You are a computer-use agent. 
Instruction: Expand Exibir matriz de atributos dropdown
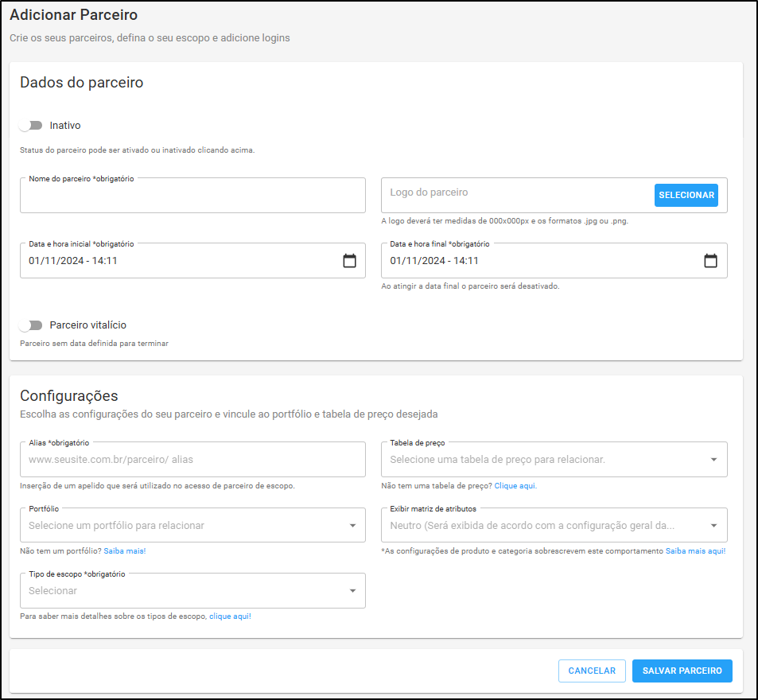tap(554, 525)
